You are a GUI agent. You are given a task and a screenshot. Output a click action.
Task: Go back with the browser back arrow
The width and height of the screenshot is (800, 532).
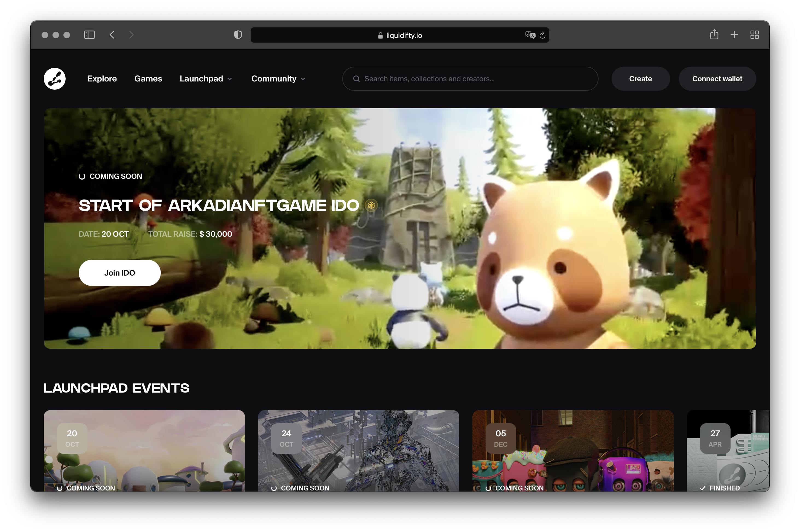pos(112,35)
